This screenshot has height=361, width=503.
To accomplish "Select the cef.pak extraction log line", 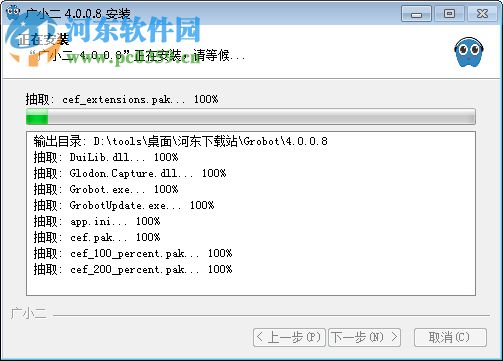I will [x=97, y=237].
